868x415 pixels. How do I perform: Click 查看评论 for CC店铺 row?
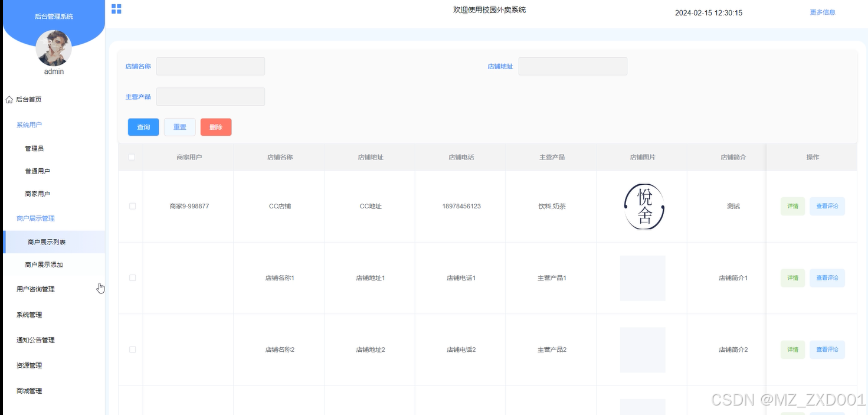(827, 207)
